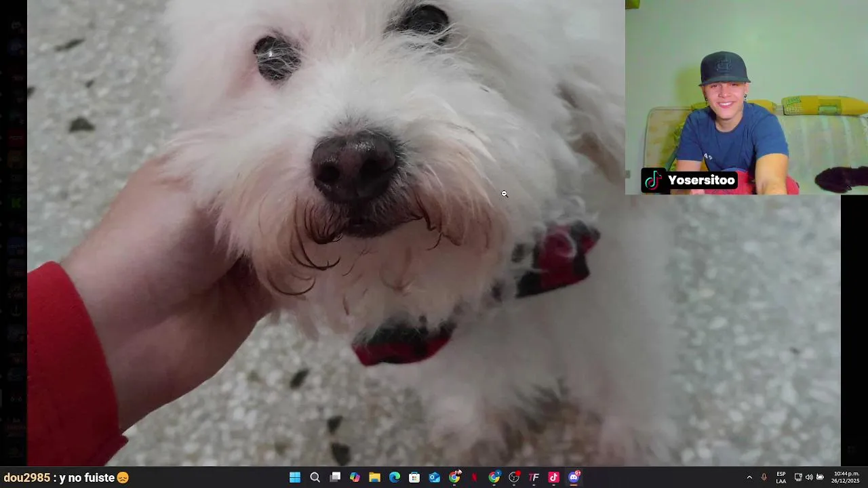This screenshot has width=868, height=488.
Task: Launch Copilot from the taskbar
Action: click(355, 477)
